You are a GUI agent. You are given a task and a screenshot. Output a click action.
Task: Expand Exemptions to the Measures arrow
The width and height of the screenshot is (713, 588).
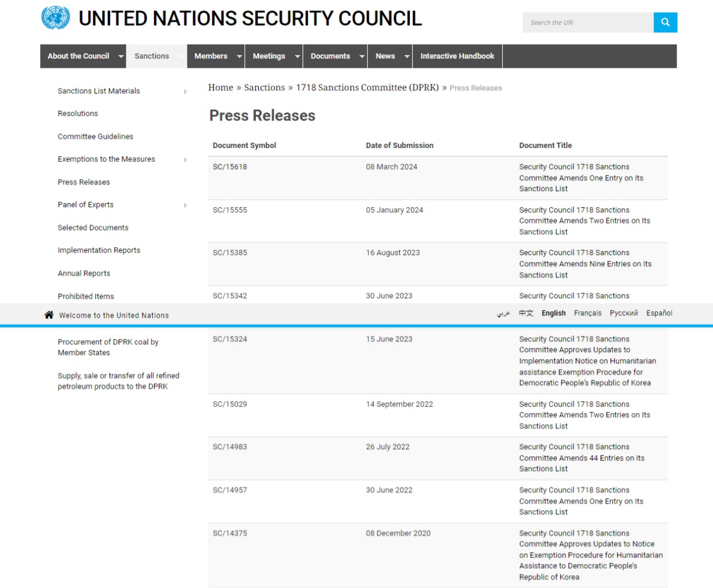(185, 159)
